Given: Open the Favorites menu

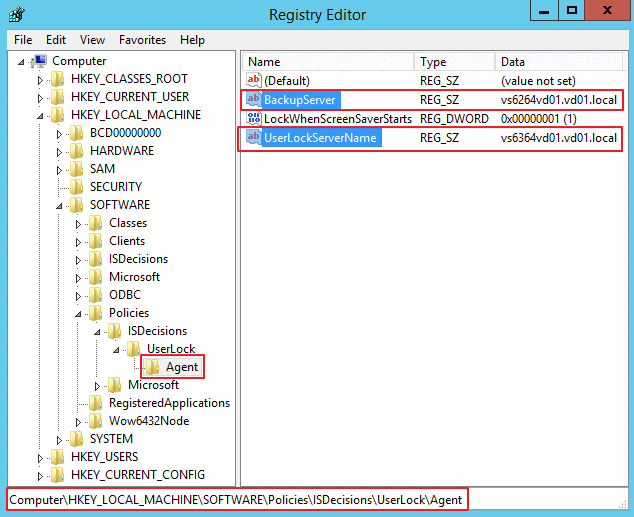Looking at the screenshot, I should 142,40.
